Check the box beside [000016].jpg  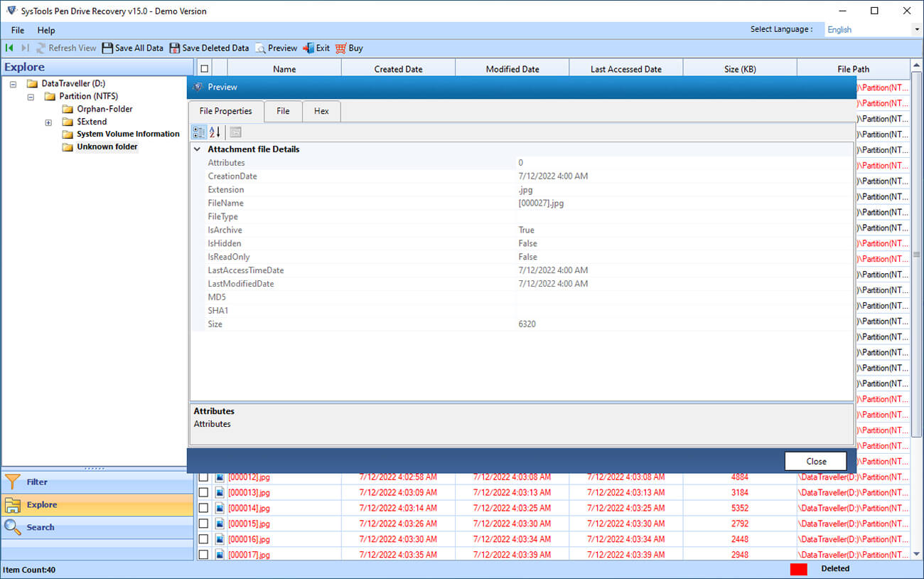coord(204,538)
